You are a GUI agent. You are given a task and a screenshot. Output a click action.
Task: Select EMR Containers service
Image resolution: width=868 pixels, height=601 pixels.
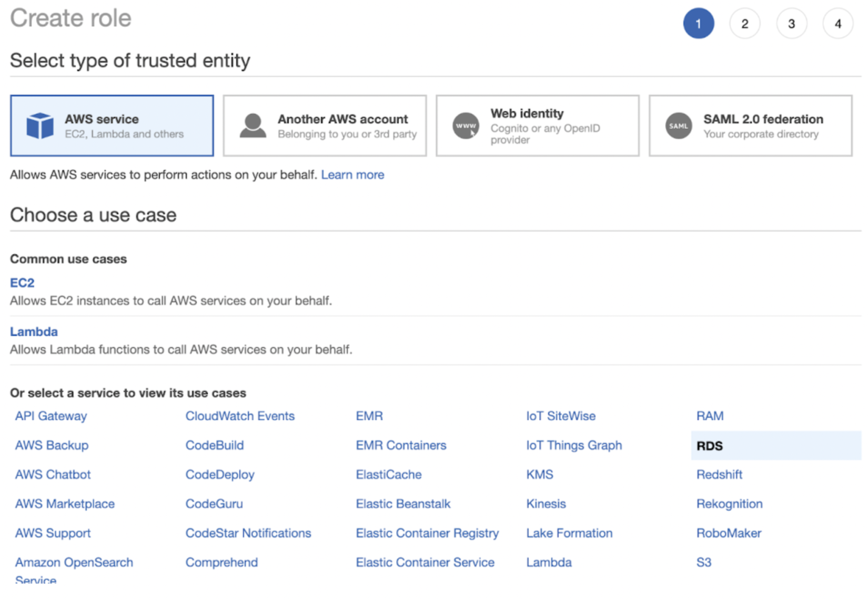coord(401,445)
